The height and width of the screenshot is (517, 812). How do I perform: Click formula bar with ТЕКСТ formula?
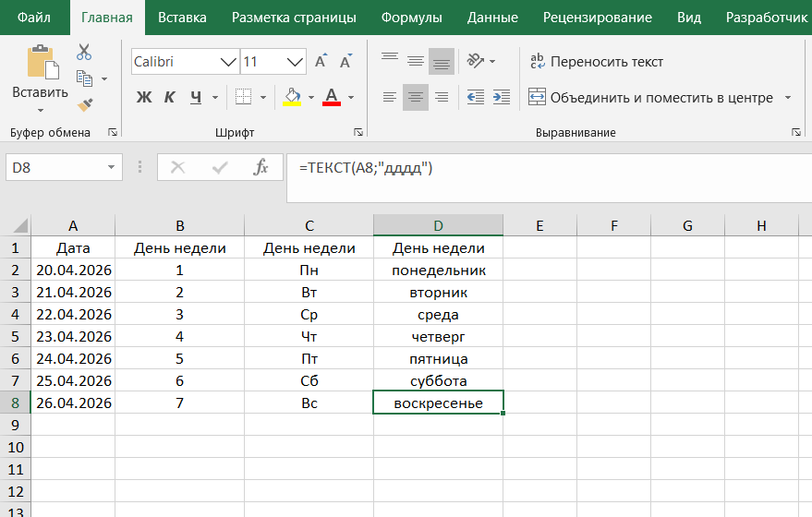549,177
